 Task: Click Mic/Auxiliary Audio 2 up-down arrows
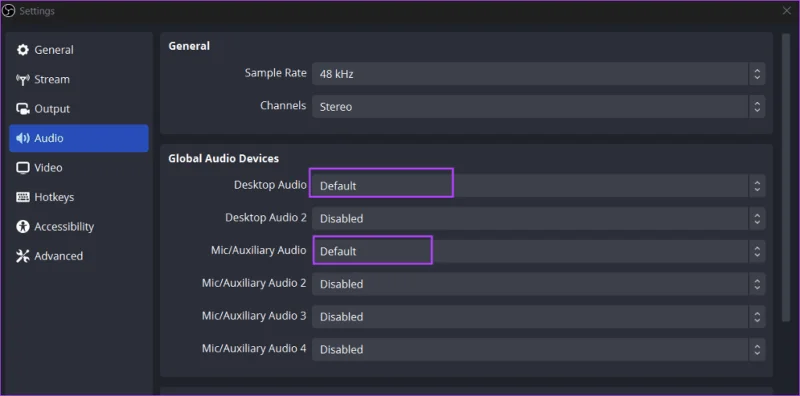click(757, 284)
